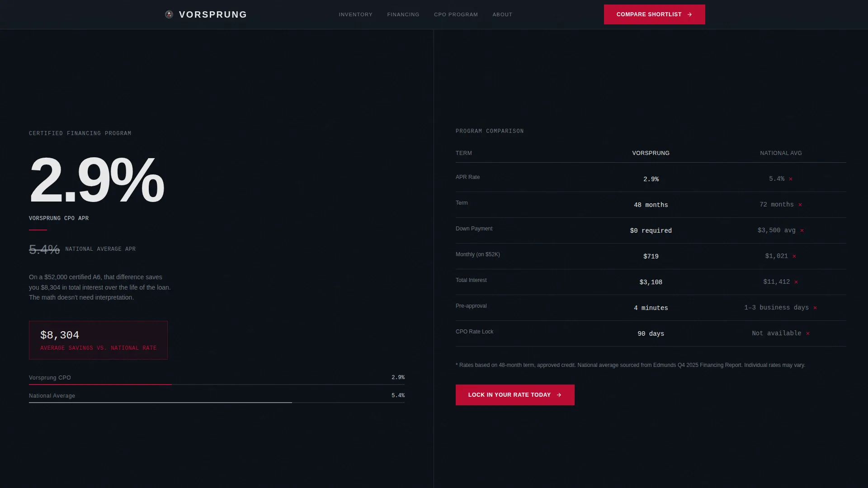Click the Vorsprung CPO 2.9% progress bar
The width and height of the screenshot is (868, 488).
coord(217,385)
